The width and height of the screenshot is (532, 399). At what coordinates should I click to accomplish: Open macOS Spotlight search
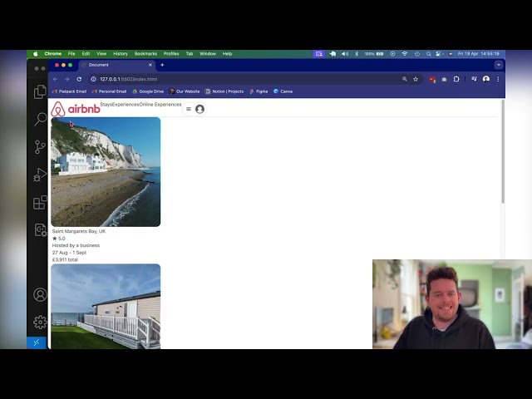429,53
